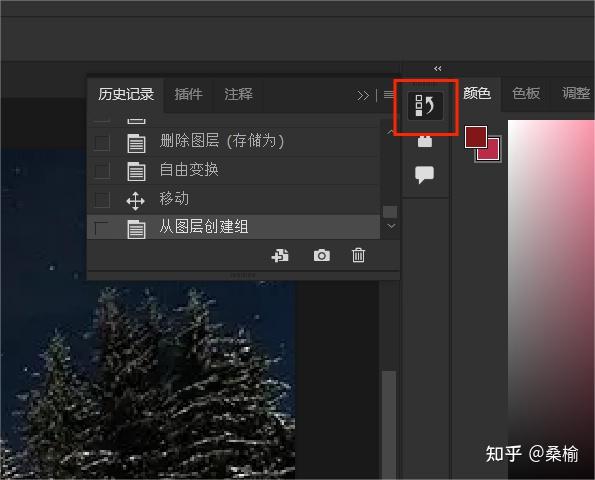Delete current history state with trash icon

tap(358, 255)
